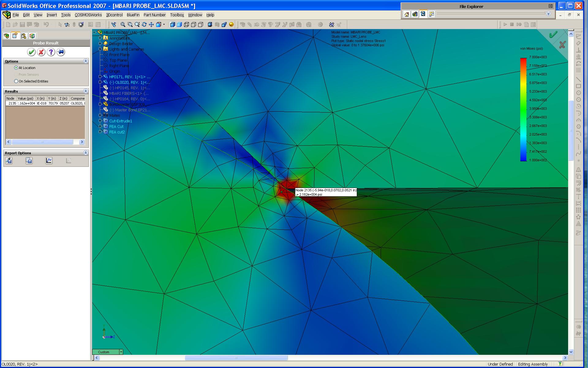The height and width of the screenshot is (368, 588).
Task: Click Results table horizontal scrollbar
Action: pos(45,142)
